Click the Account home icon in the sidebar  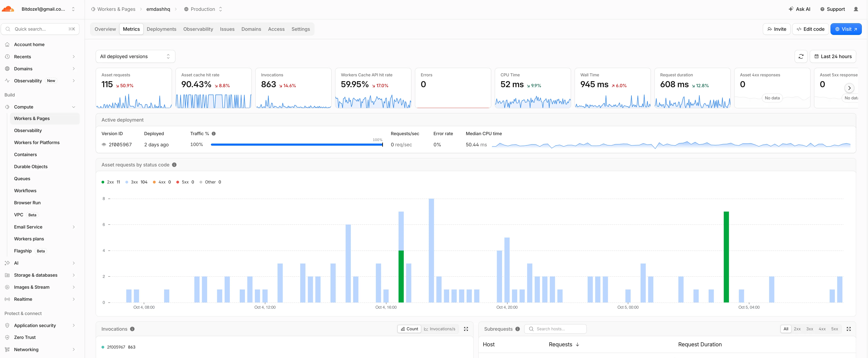click(7, 45)
